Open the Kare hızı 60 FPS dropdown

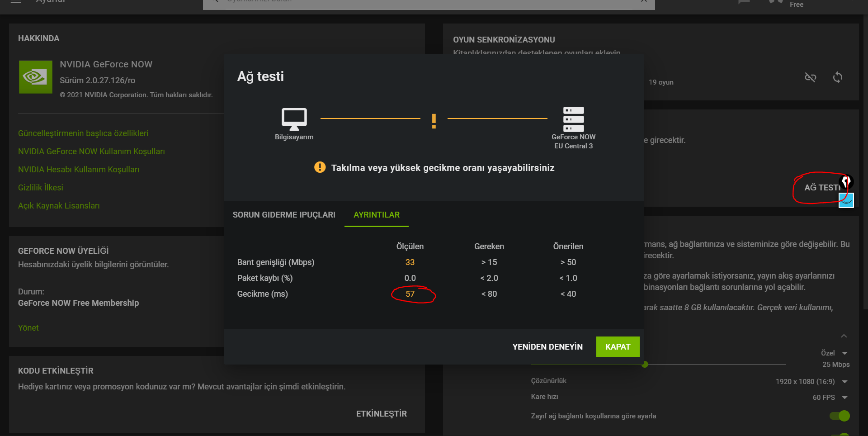(x=830, y=397)
